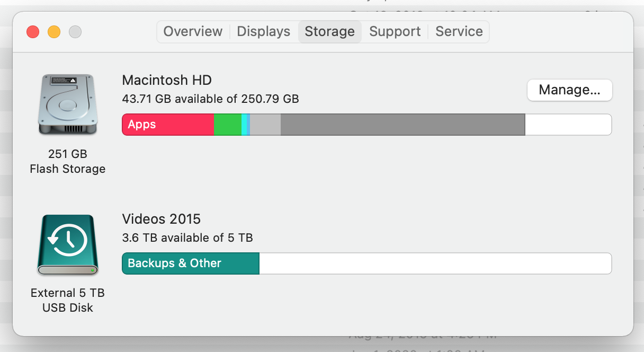The width and height of the screenshot is (644, 352).
Task: Click the Macintosh HD volume name
Action: 167,80
